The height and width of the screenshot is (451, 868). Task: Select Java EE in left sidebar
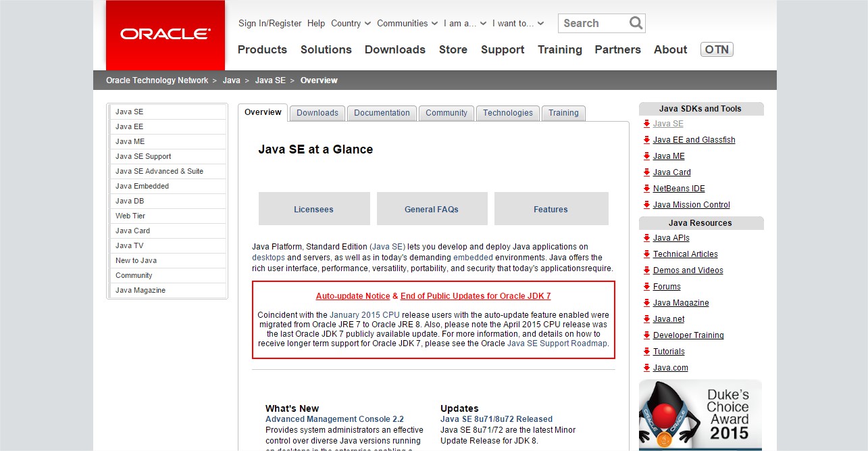coord(168,126)
